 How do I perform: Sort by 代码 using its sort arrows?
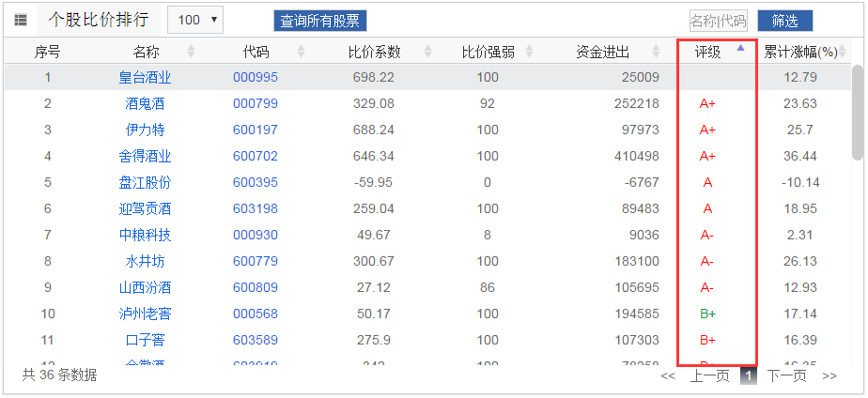tap(301, 52)
